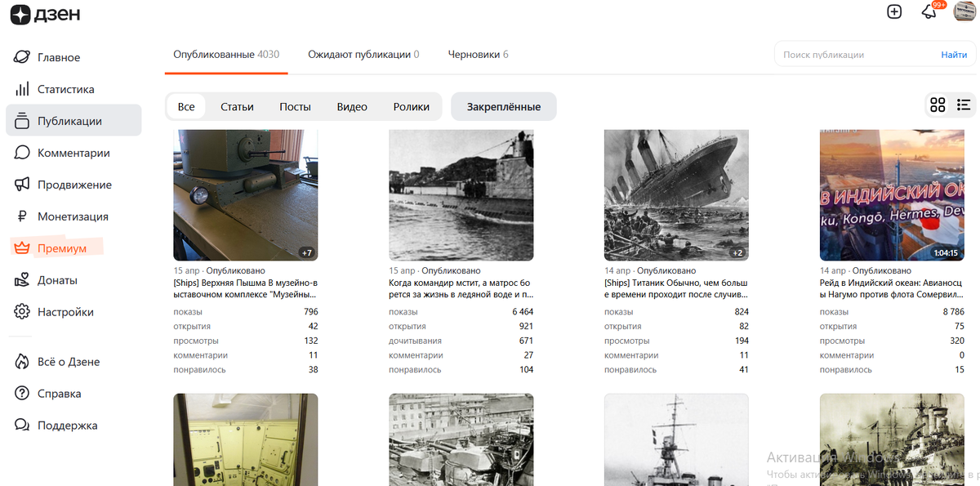Open the warship mast thumbnail in second row
Screen dimensions: 980x486
click(x=676, y=439)
